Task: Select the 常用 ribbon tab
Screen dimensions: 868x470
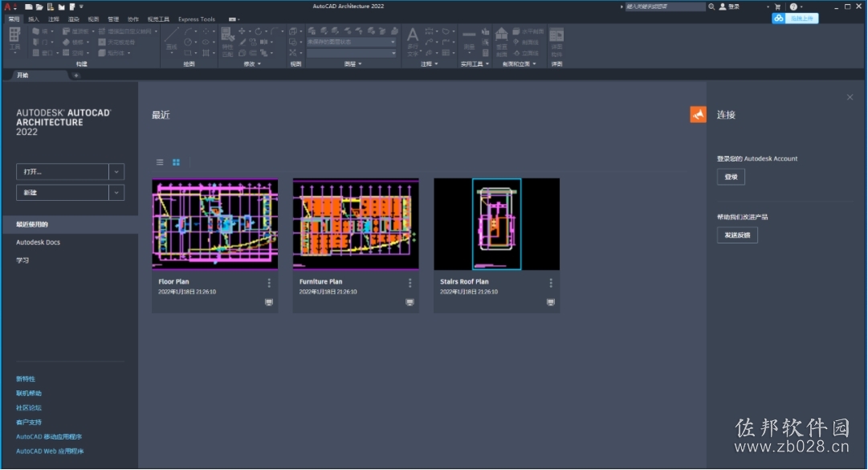Action: pyautogui.click(x=14, y=19)
